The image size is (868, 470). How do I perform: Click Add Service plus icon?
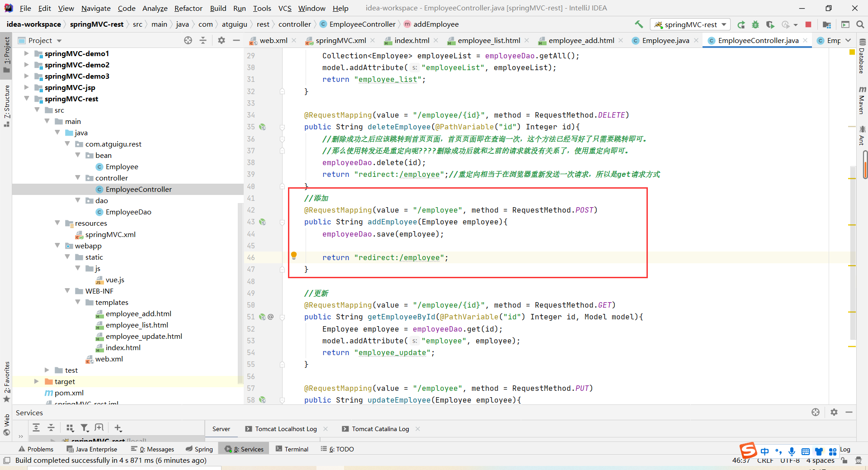click(x=118, y=427)
